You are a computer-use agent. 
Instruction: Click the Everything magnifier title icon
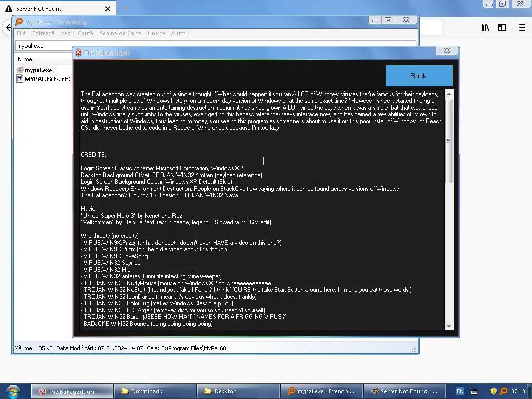click(19, 22)
